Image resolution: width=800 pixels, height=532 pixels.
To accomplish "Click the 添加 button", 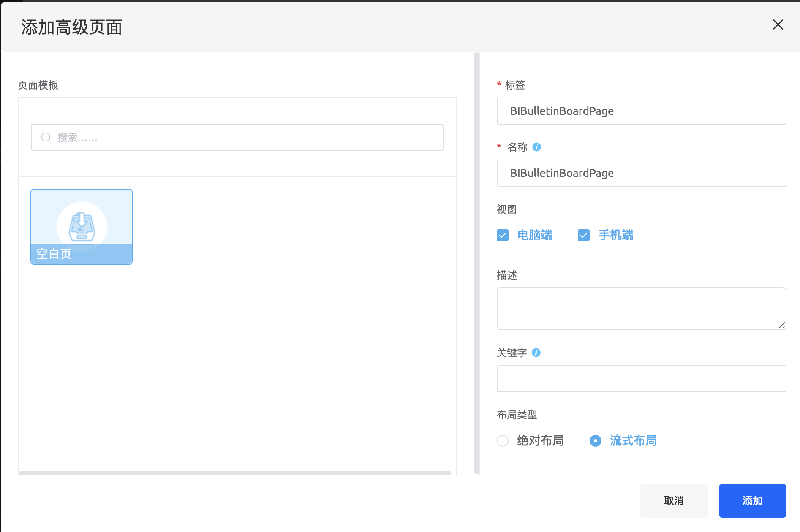I will click(752, 501).
